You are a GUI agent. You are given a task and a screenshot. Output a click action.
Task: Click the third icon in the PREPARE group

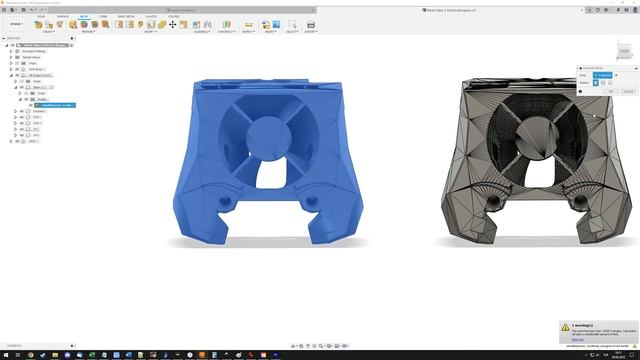[95, 24]
